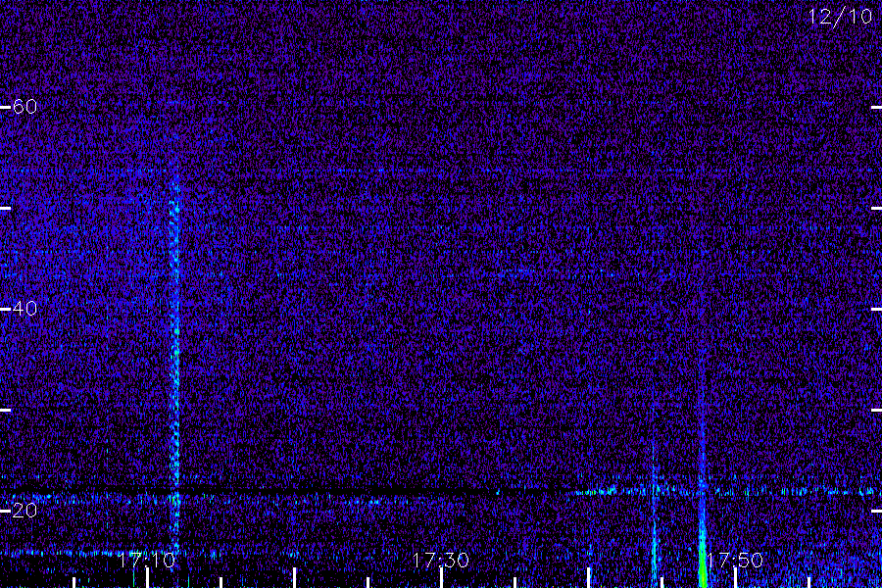Image resolution: width=882 pixels, height=588 pixels.
Task: Click the tall tick mark beneath 17:30
Action: pos(441,578)
